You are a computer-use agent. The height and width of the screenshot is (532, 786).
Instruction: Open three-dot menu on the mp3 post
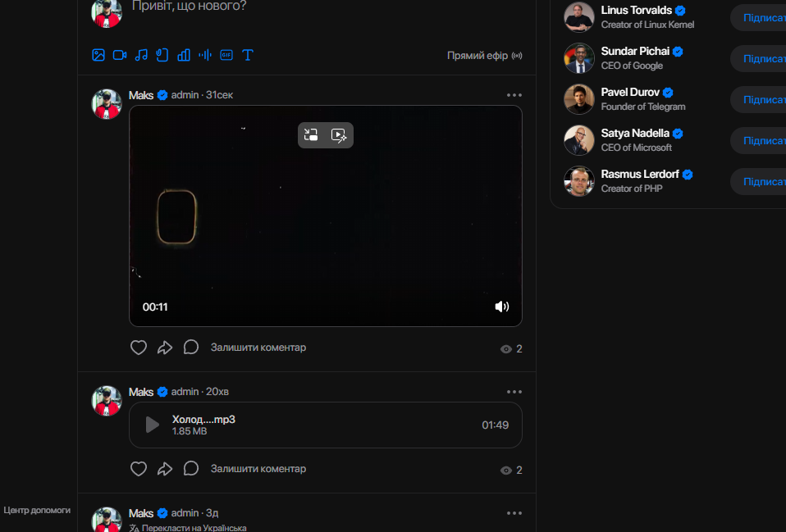(514, 392)
